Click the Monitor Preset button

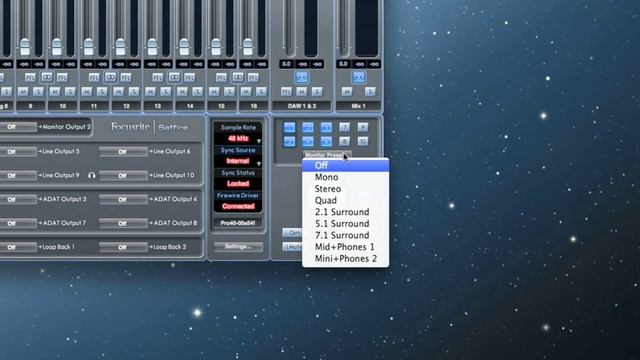(326, 155)
